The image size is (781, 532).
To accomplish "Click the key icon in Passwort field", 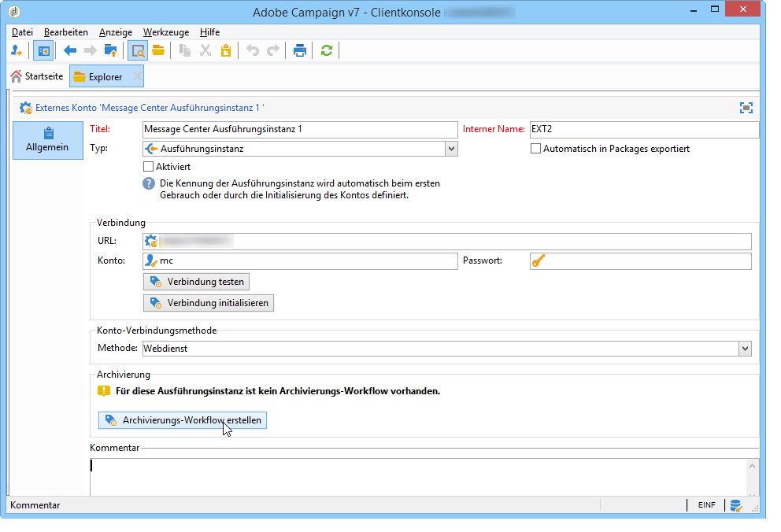I will click(539, 260).
